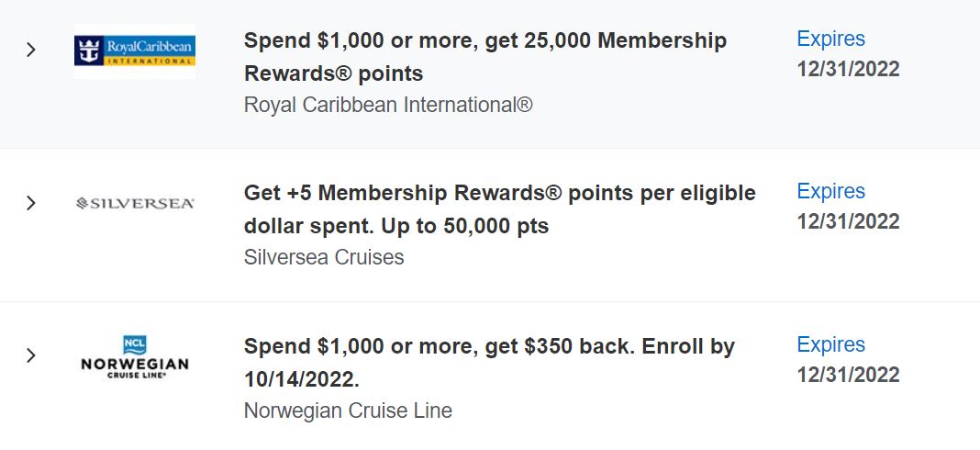Viewport: 980px width, 450px height.
Task: Open the $350 back offer title
Action: point(489,363)
